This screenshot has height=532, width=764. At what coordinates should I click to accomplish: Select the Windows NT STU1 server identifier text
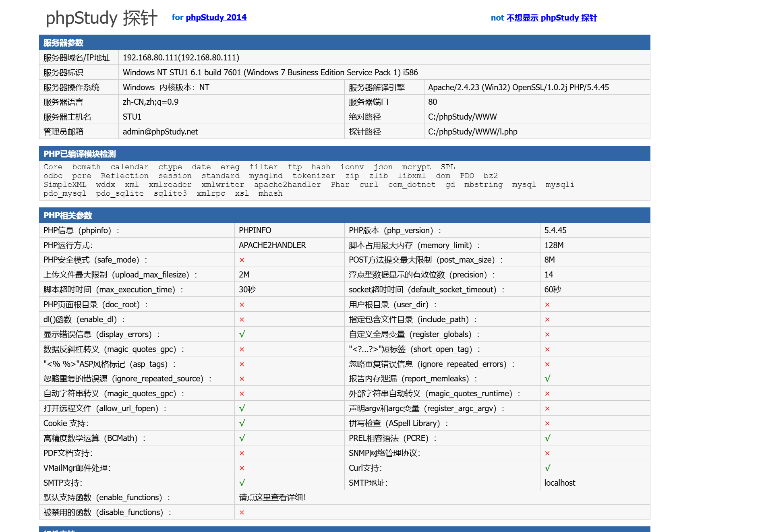(270, 72)
